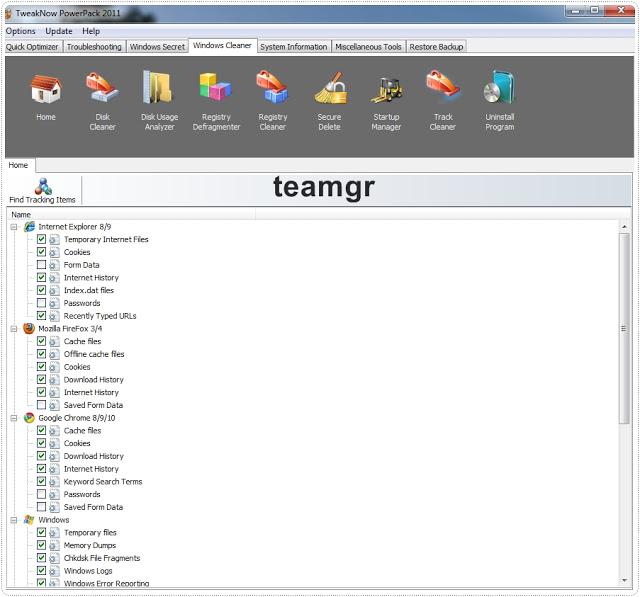Uncheck Temporary Internet Files checkbox
Viewport: 640px width, 597px height.
41,239
